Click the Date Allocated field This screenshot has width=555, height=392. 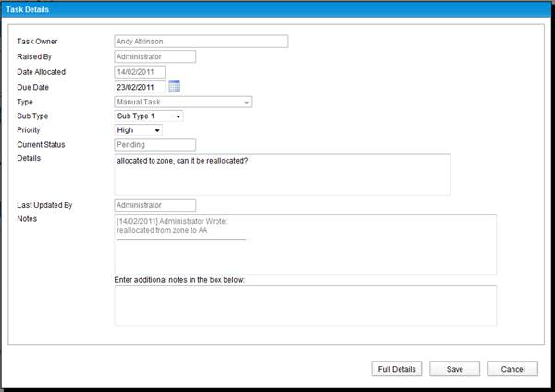tap(140, 72)
